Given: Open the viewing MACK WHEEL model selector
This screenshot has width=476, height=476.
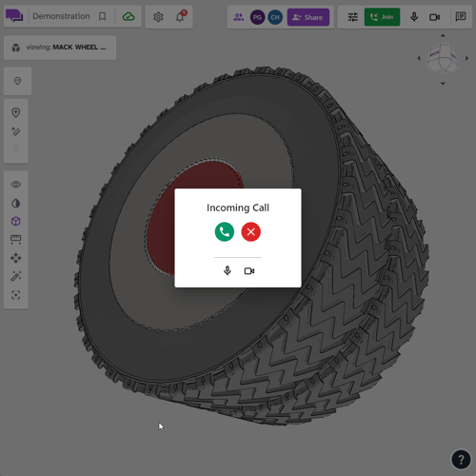Looking at the screenshot, I should [x=60, y=48].
